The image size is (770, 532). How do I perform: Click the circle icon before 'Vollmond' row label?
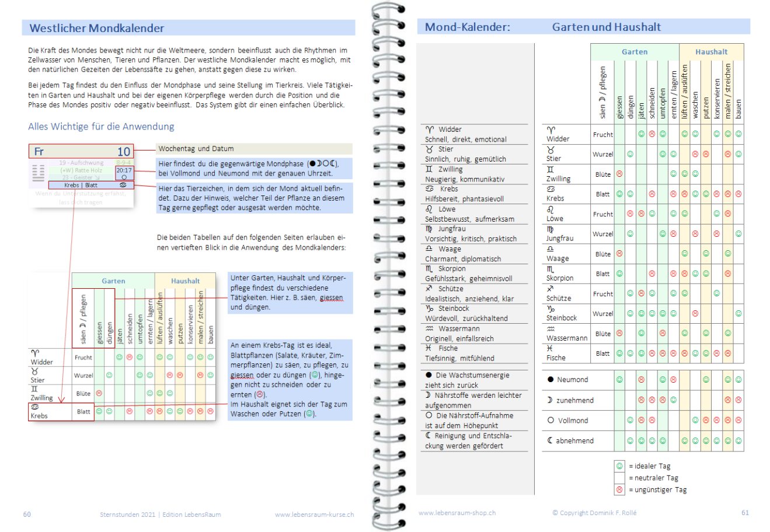tap(551, 421)
